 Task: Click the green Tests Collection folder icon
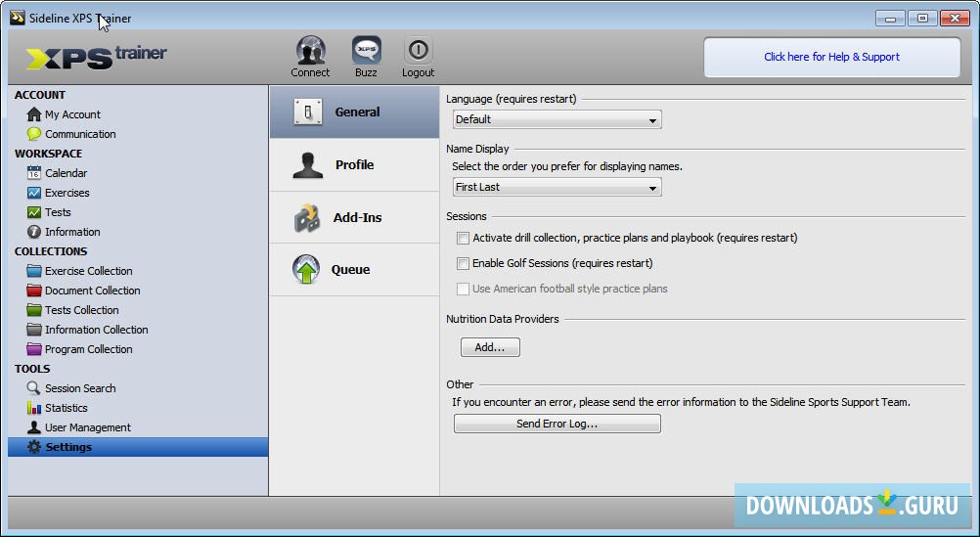click(x=34, y=309)
